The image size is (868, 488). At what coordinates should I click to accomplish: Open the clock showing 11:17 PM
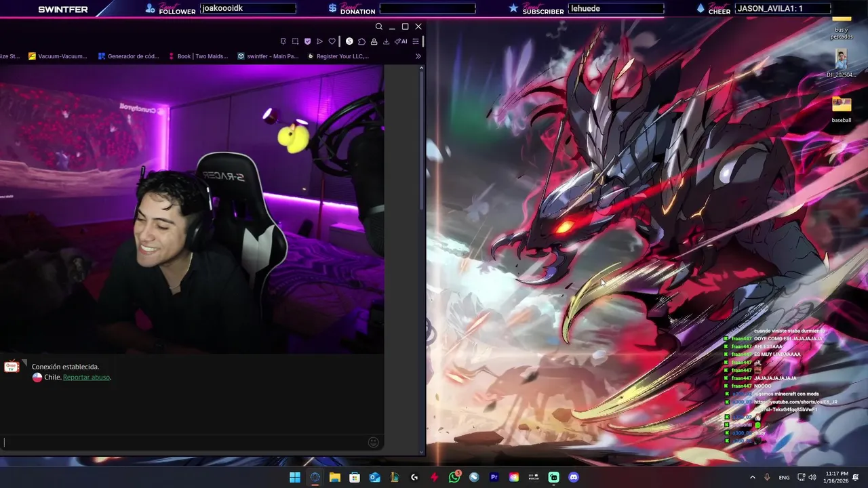835,477
